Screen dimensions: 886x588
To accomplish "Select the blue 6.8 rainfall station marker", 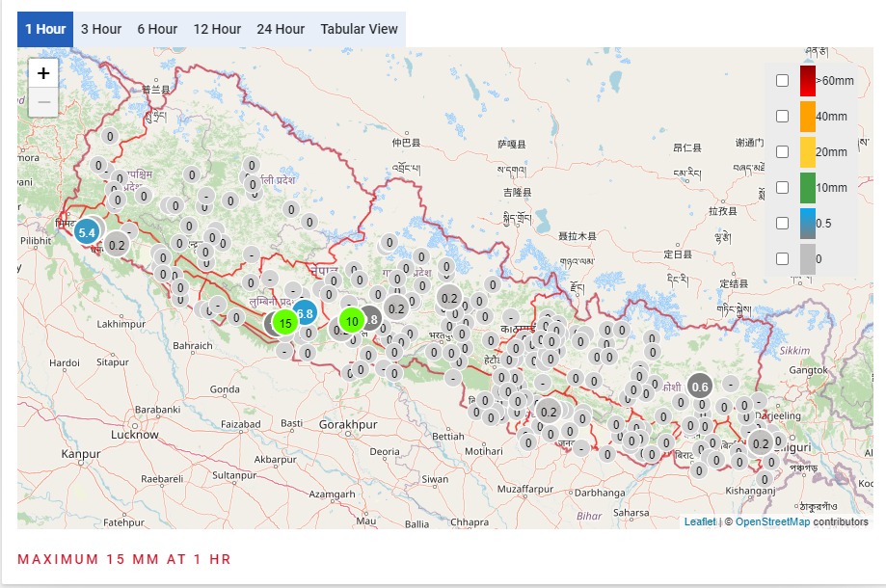I will click(305, 313).
